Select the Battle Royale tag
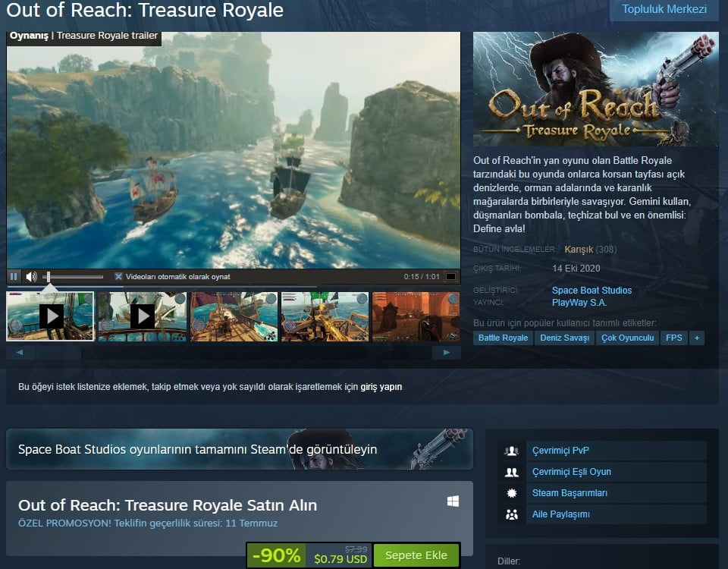The height and width of the screenshot is (569, 728). (503, 338)
